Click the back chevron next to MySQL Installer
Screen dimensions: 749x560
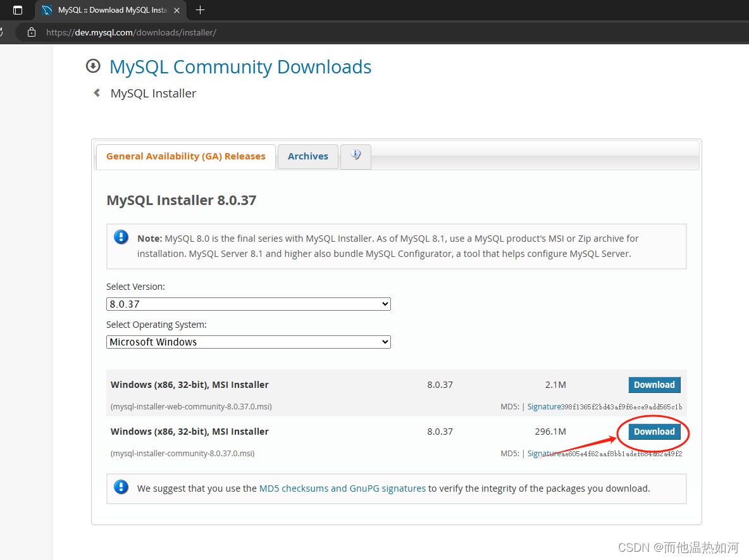[96, 93]
